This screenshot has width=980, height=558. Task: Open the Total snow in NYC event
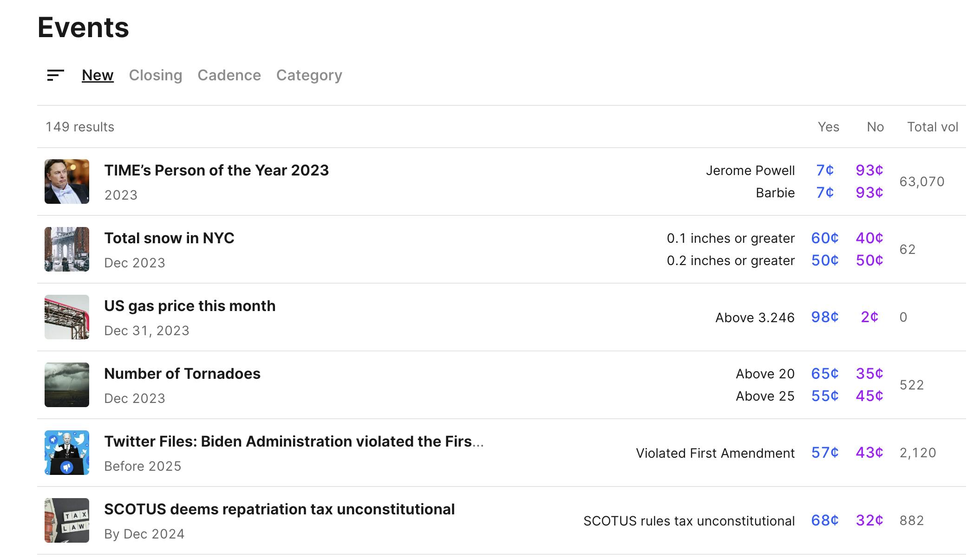(169, 238)
